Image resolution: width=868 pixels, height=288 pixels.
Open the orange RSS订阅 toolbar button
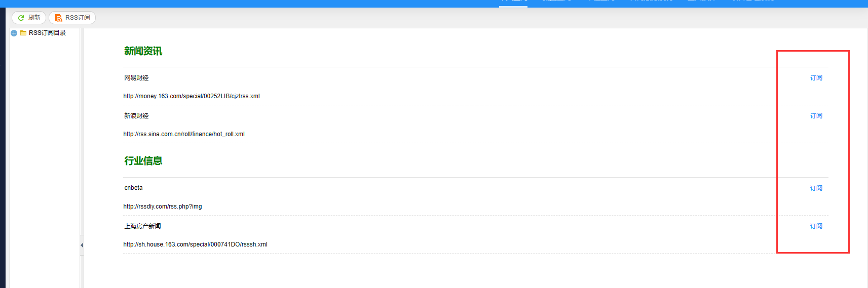(x=72, y=18)
